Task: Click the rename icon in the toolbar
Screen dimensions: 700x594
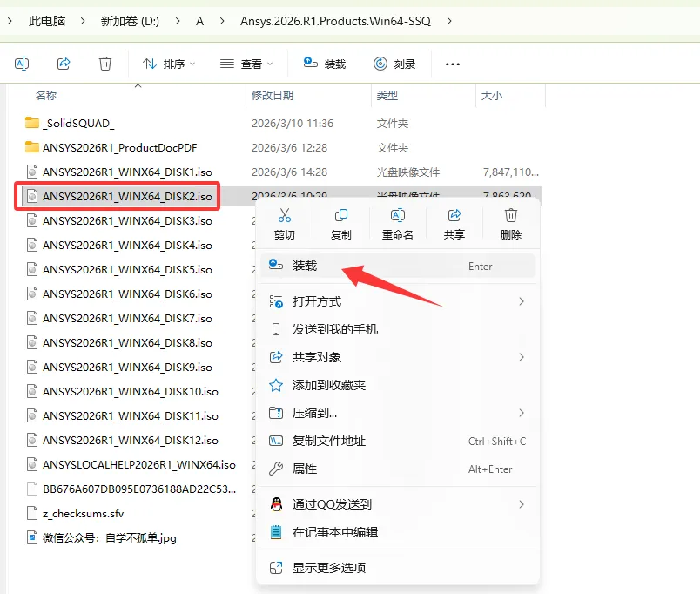Action: 22,64
